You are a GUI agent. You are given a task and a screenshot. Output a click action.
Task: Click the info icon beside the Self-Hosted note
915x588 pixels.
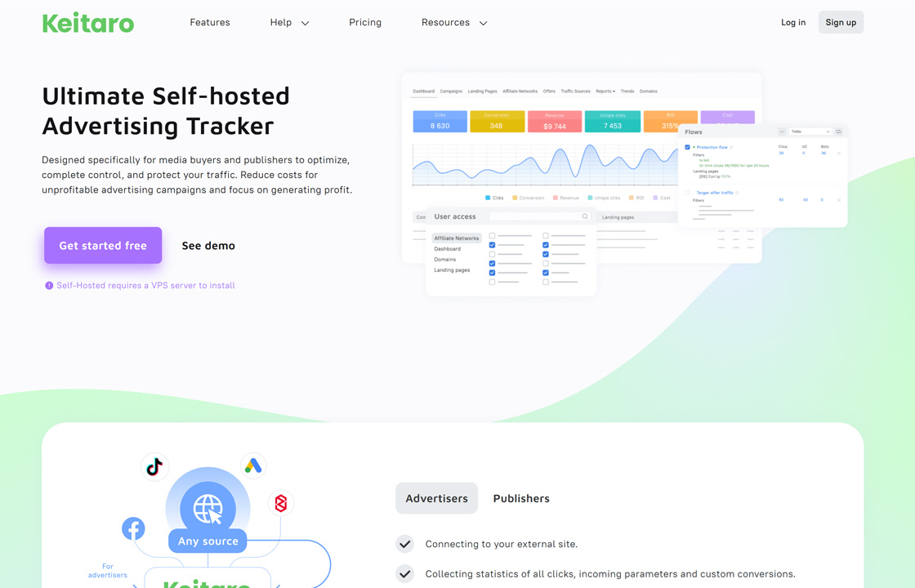49,285
